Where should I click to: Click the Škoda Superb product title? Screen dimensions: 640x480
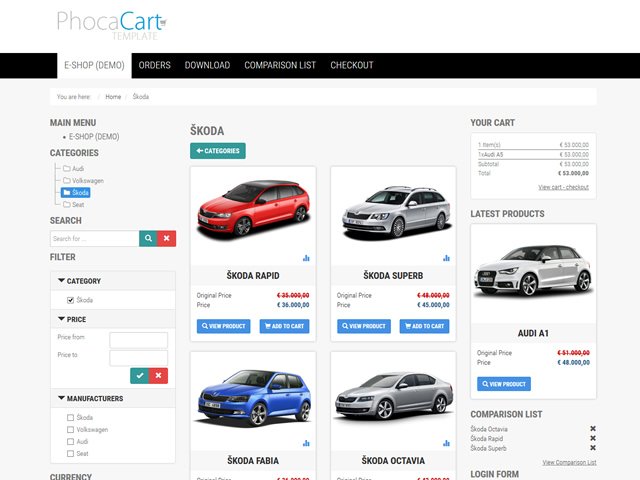coord(393,276)
